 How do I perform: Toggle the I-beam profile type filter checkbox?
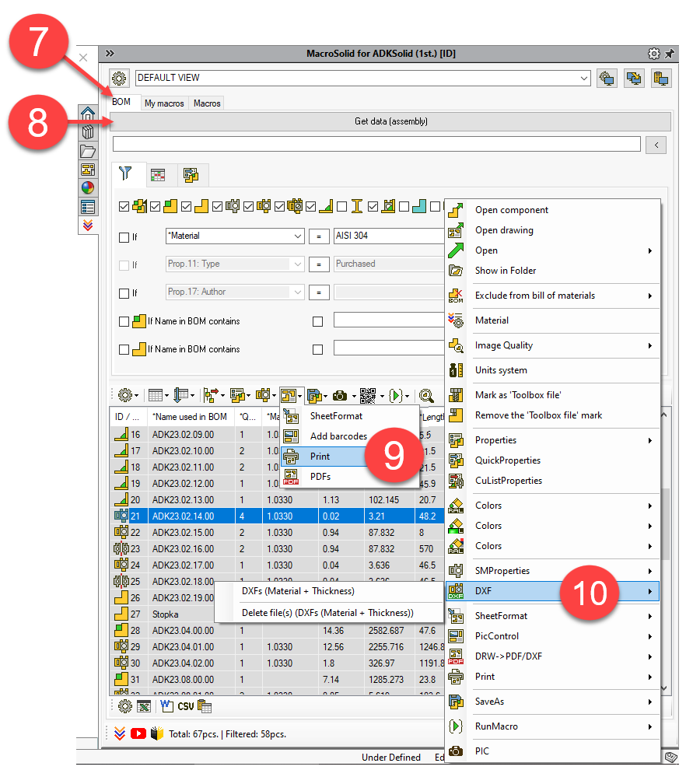tap(342, 207)
